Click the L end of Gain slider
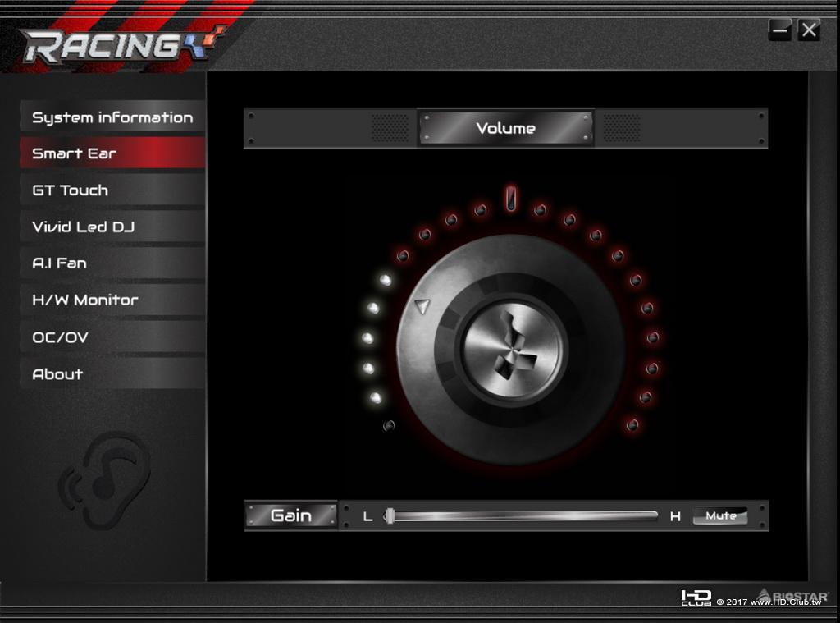The width and height of the screenshot is (840, 623). (367, 516)
